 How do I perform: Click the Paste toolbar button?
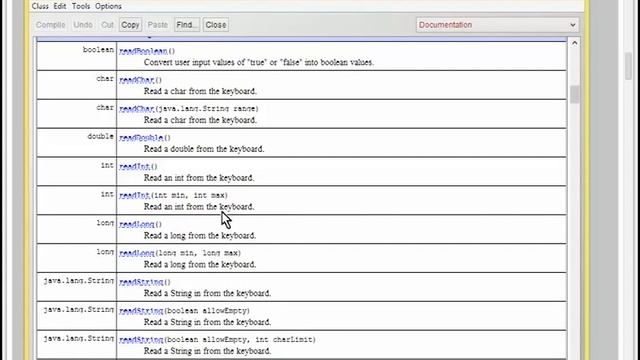pyautogui.click(x=158, y=25)
